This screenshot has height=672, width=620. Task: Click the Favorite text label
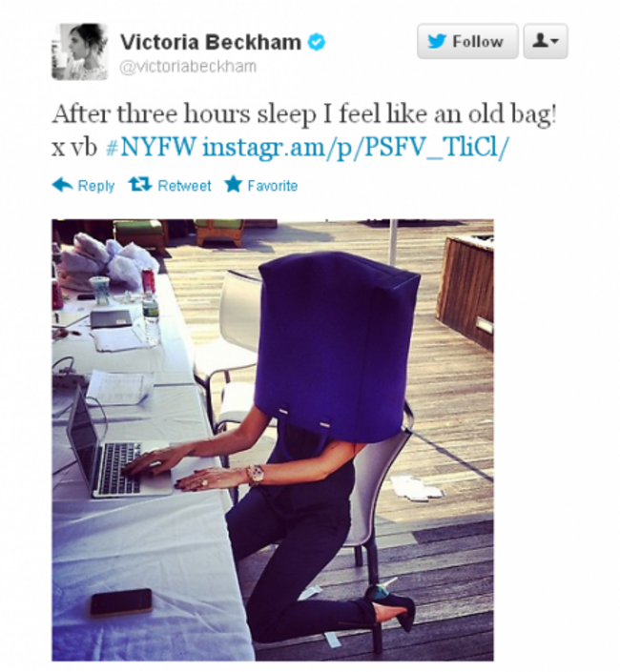273,186
